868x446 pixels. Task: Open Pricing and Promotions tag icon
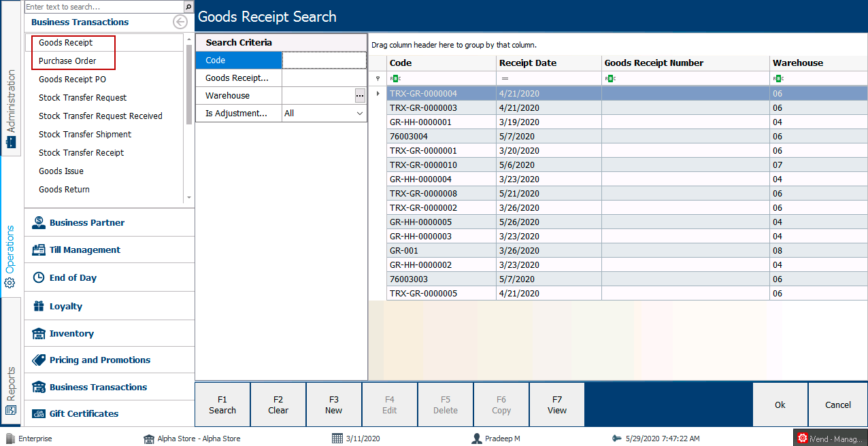pos(39,360)
